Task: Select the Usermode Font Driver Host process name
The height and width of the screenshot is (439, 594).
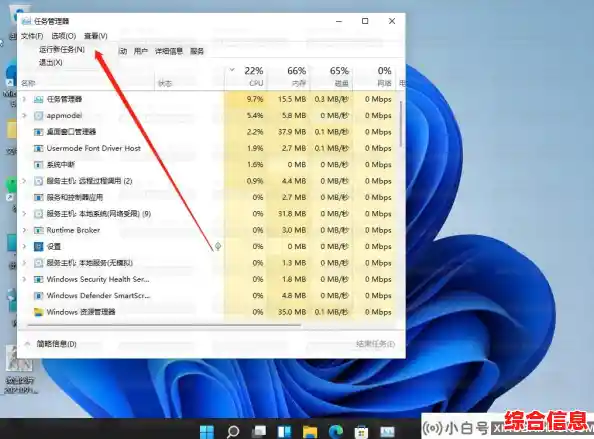Action: 94,148
